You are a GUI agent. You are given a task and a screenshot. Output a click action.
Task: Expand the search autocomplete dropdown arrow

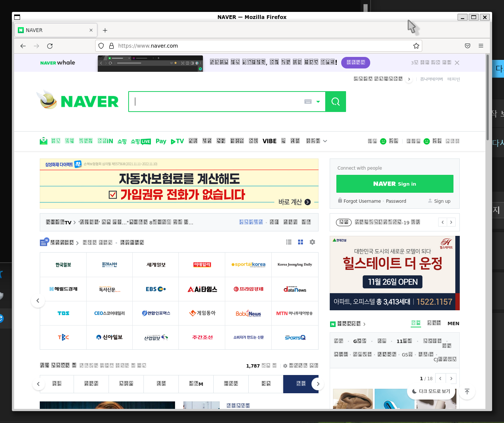[x=318, y=102]
